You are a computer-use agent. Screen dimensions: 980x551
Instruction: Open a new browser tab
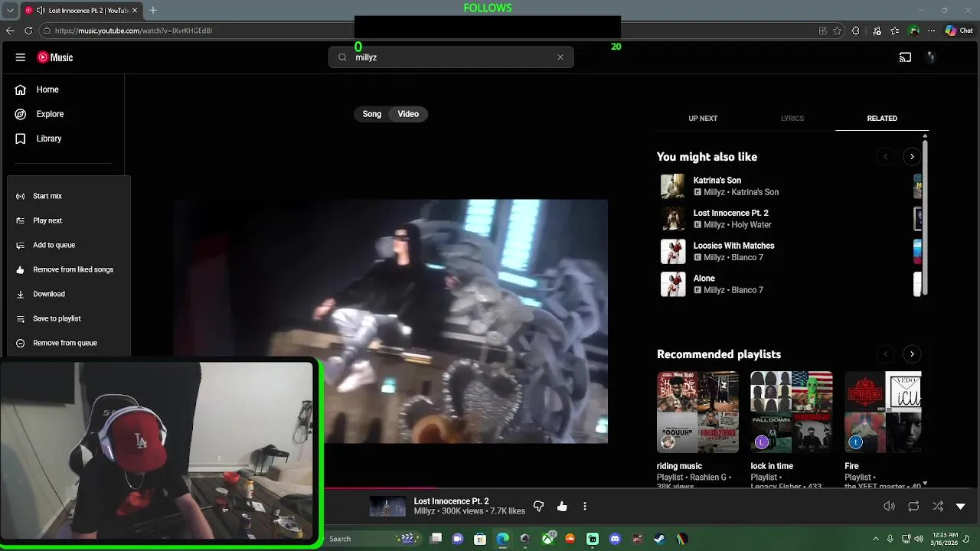pyautogui.click(x=153, y=10)
